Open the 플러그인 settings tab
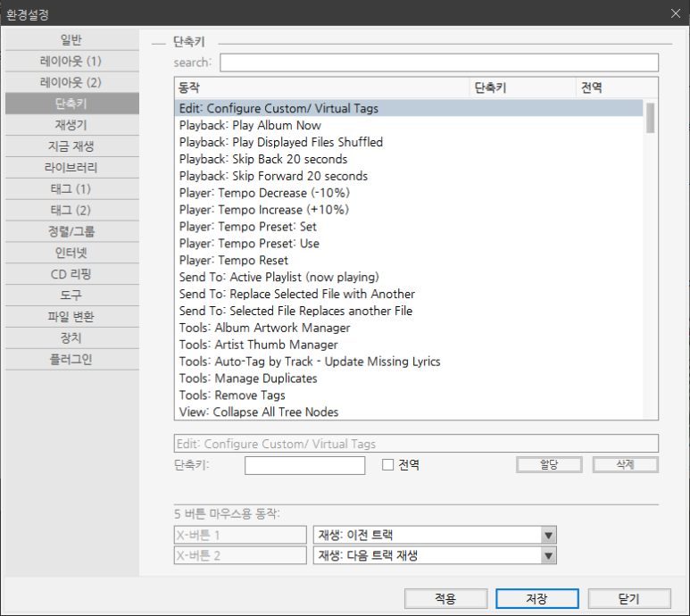 (72, 360)
